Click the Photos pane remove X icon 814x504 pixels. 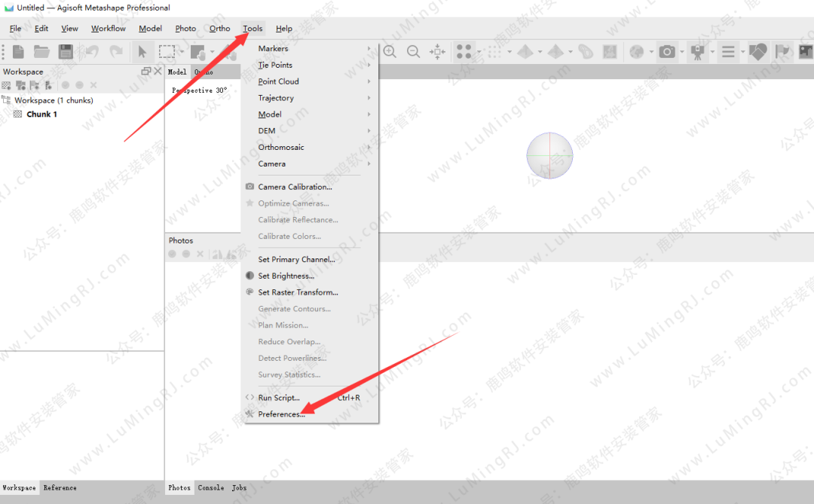pyautogui.click(x=200, y=254)
